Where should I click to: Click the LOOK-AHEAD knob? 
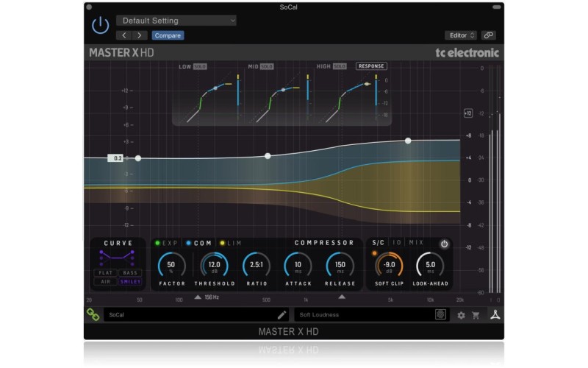[x=431, y=265]
